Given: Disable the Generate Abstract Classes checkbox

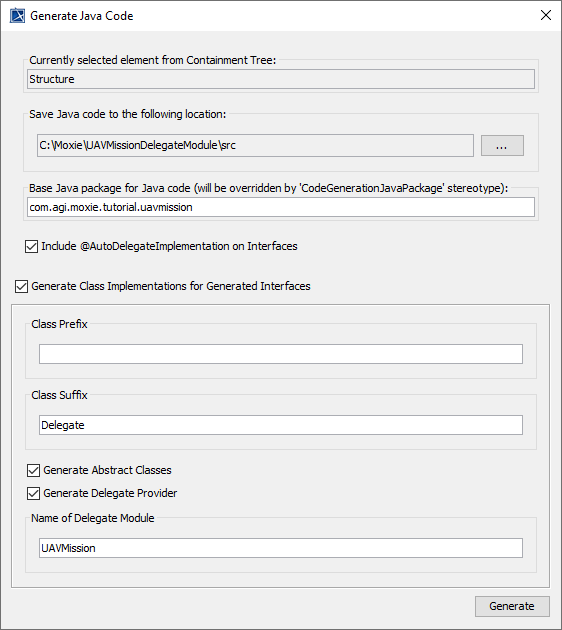Looking at the screenshot, I should (x=33, y=470).
